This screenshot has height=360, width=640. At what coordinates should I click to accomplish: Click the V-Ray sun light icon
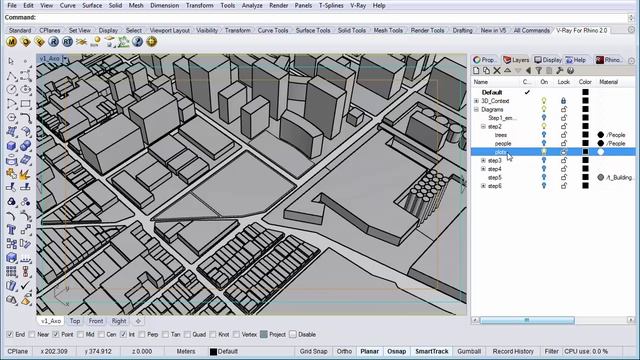[x=96, y=42]
